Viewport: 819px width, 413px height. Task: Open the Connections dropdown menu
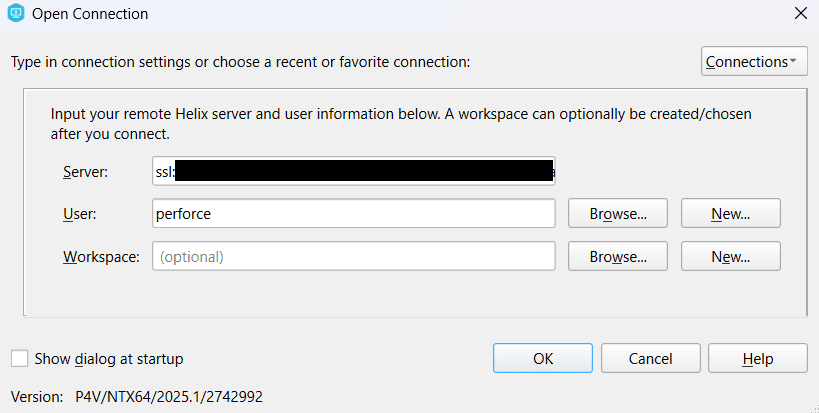pyautogui.click(x=754, y=62)
